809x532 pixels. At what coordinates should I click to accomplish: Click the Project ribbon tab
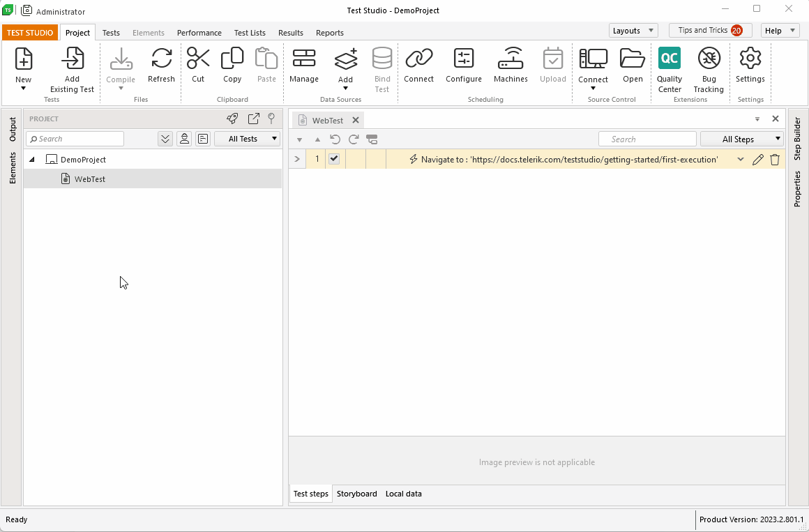[x=78, y=33]
